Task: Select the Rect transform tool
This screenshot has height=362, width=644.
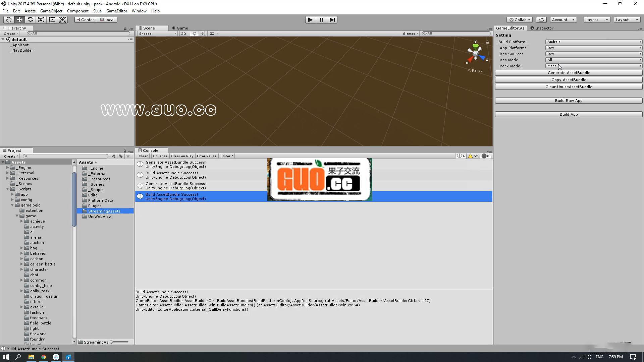Action: tap(52, 20)
